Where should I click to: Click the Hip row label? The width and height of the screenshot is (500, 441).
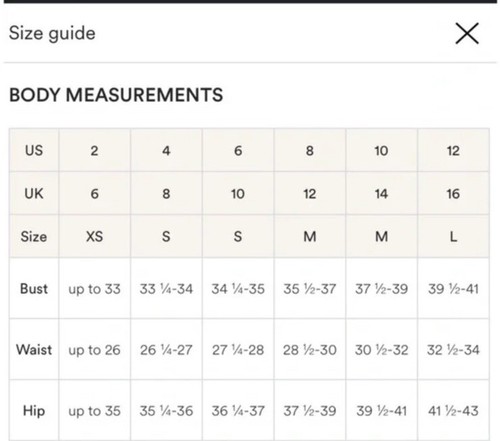point(34,410)
